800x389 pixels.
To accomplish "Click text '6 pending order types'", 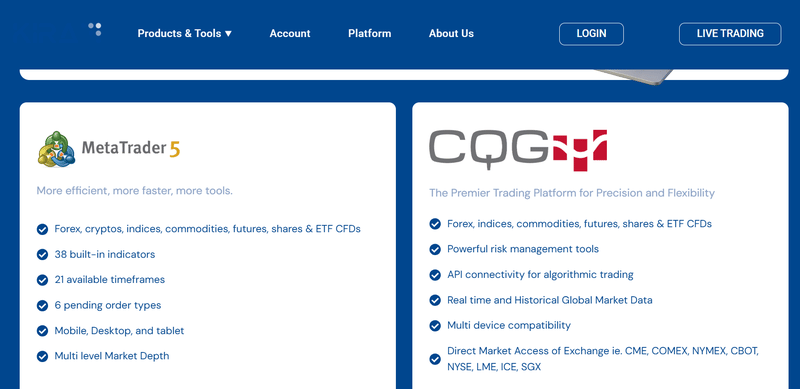I will [x=108, y=305].
